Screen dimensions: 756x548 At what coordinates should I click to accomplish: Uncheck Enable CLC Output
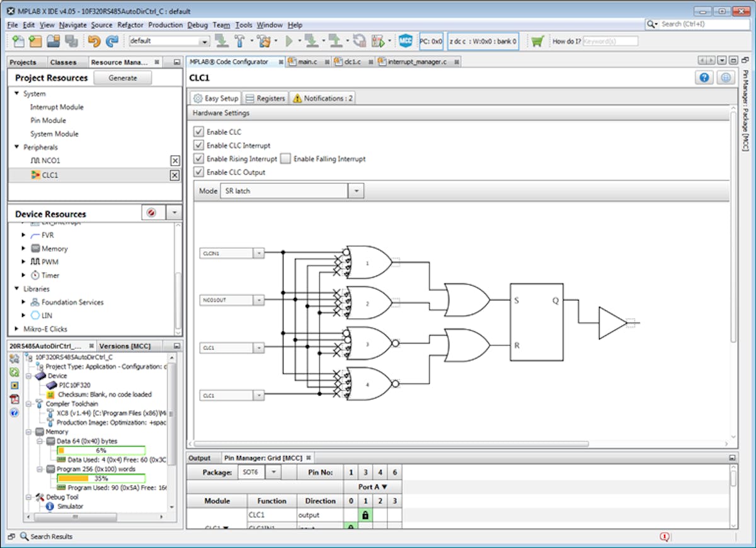pyautogui.click(x=198, y=172)
